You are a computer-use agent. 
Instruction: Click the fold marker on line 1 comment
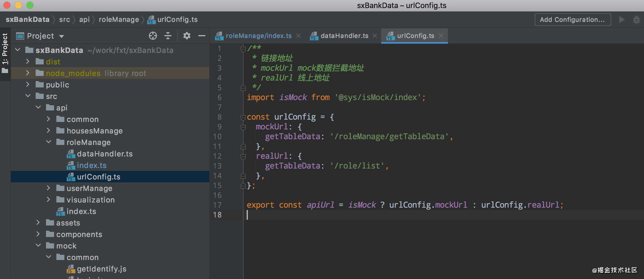point(243,49)
